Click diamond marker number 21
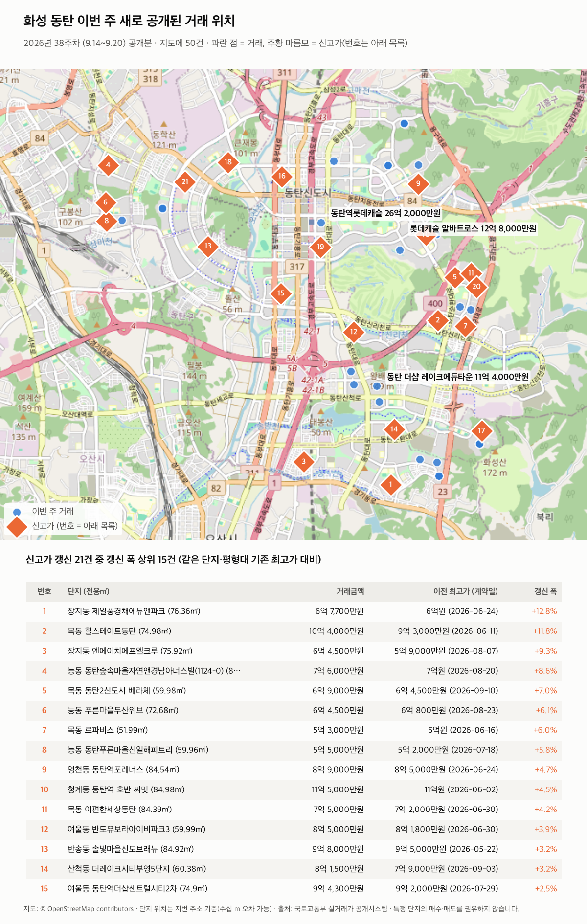587x924 pixels. click(185, 181)
